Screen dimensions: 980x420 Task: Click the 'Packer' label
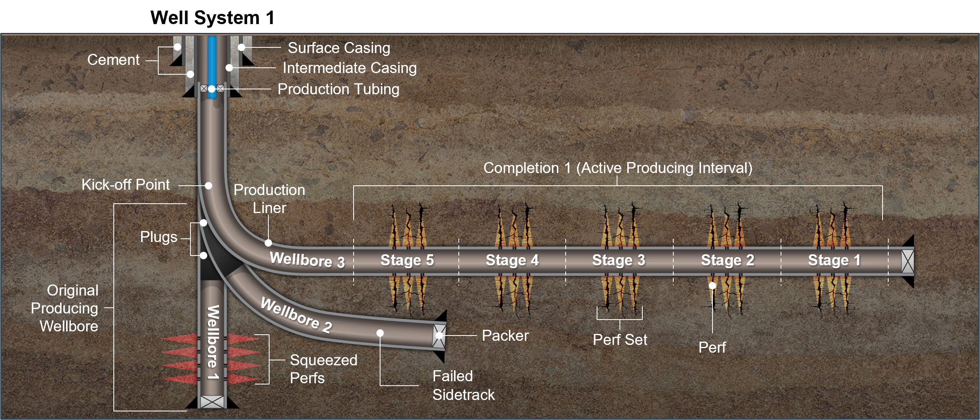(x=505, y=336)
